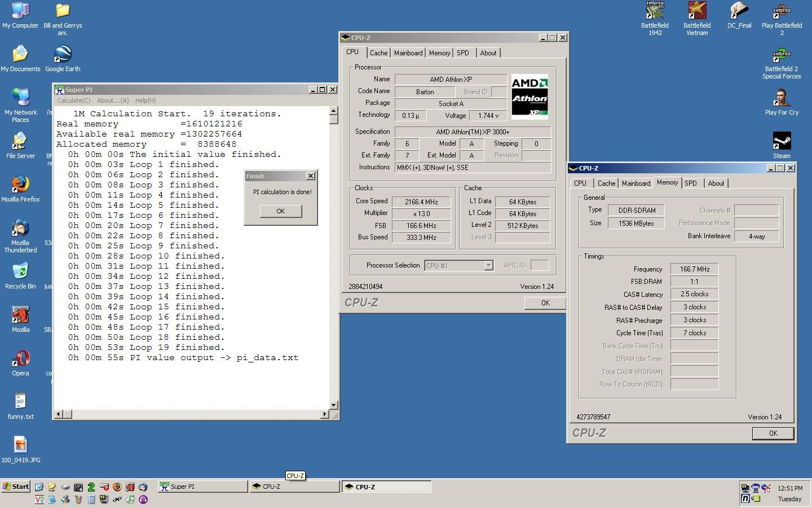The width and height of the screenshot is (812, 508).
Task: Click Super PI vertical scrollbar down arrow
Action: pos(333,405)
